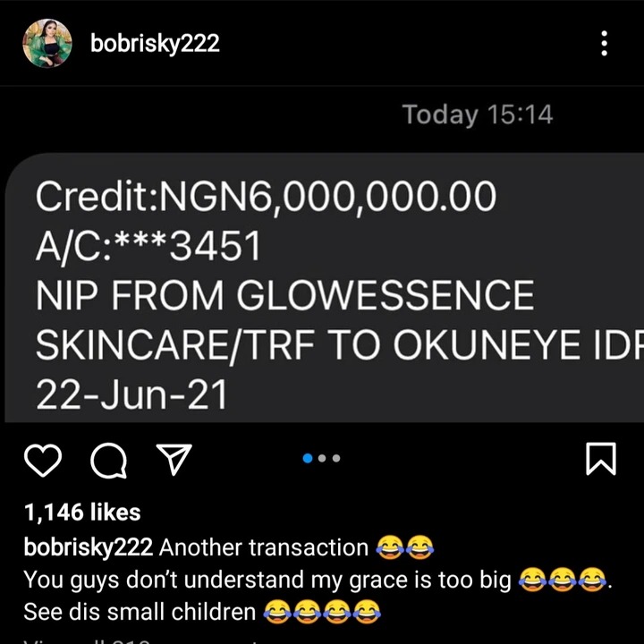This screenshot has width=644, height=644.
Task: Like the post with the heart icon
Action: coord(43,460)
